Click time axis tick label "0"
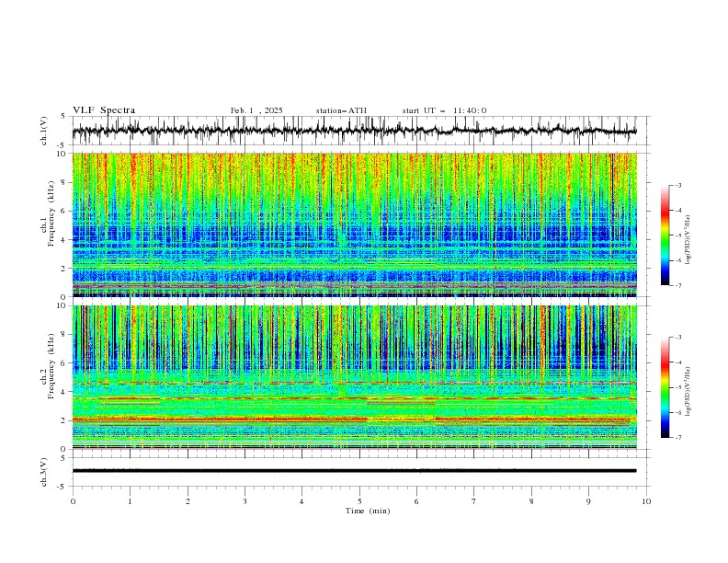728x563 pixels. point(73,501)
